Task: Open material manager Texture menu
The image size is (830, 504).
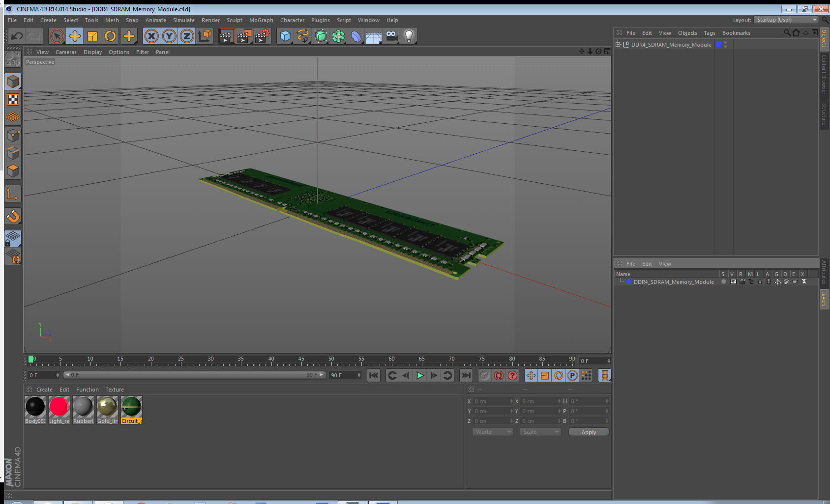Action: [x=115, y=390]
